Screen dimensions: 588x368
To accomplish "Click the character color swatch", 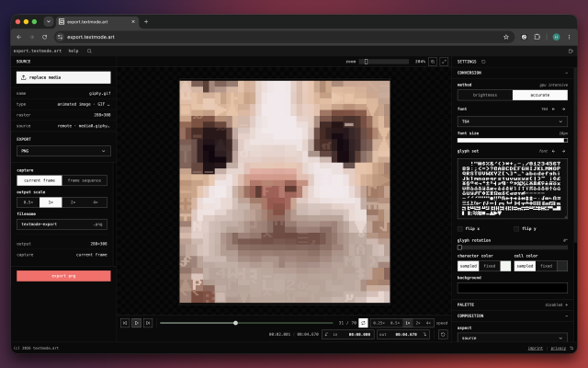I will [x=505, y=266].
